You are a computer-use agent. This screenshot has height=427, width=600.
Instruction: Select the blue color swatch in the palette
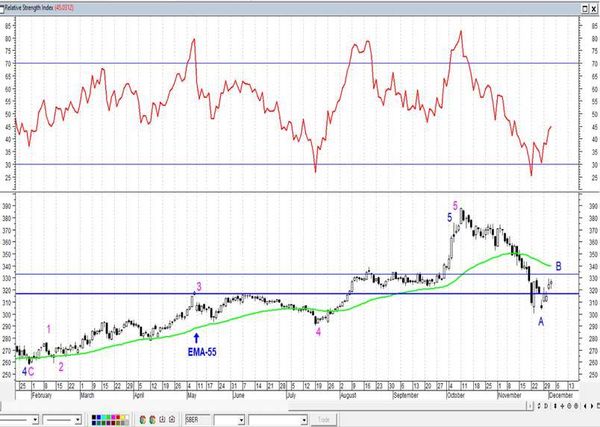click(99, 417)
